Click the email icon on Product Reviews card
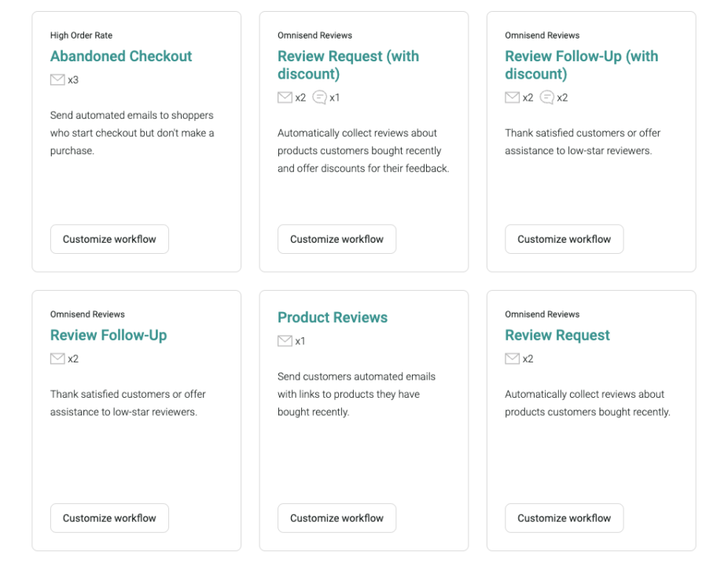Viewport: 728px width, 566px height. 284,341
